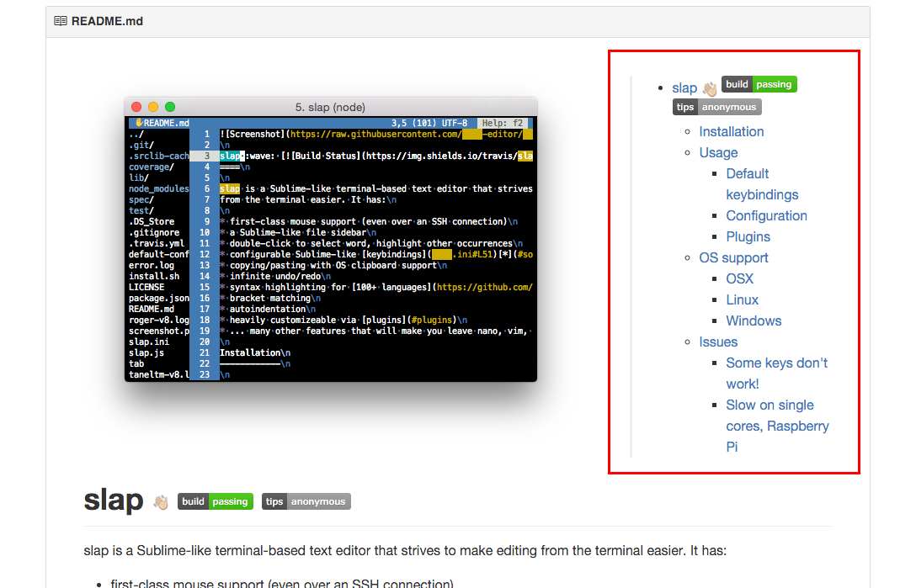Click 'LICENSE' in the screenshot file sidebar
This screenshot has height=588, width=916.
(x=146, y=287)
